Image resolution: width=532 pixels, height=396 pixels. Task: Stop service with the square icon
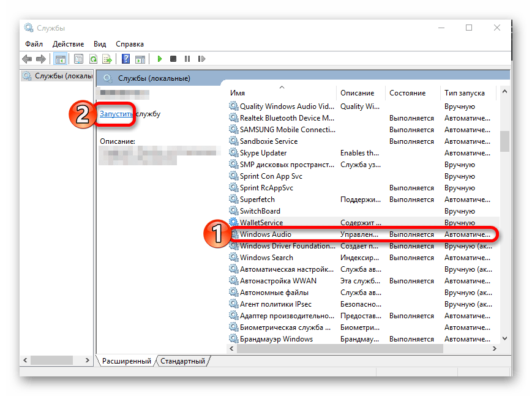pyautogui.click(x=173, y=59)
